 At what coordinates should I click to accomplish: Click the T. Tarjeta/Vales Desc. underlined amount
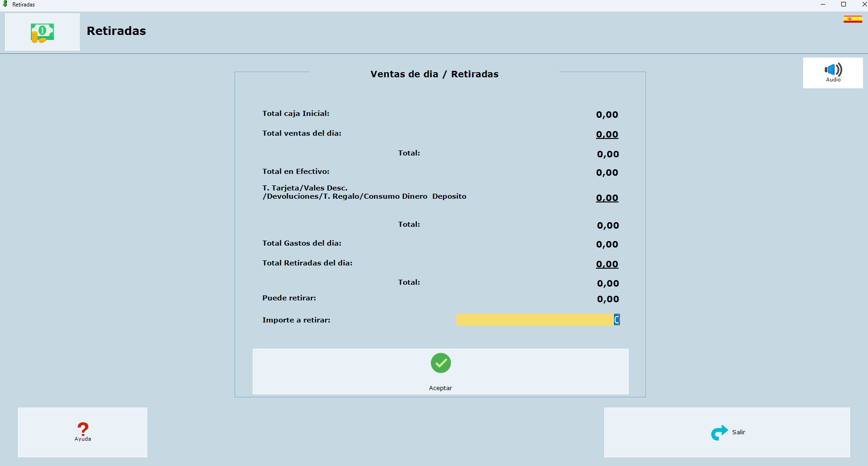607,198
